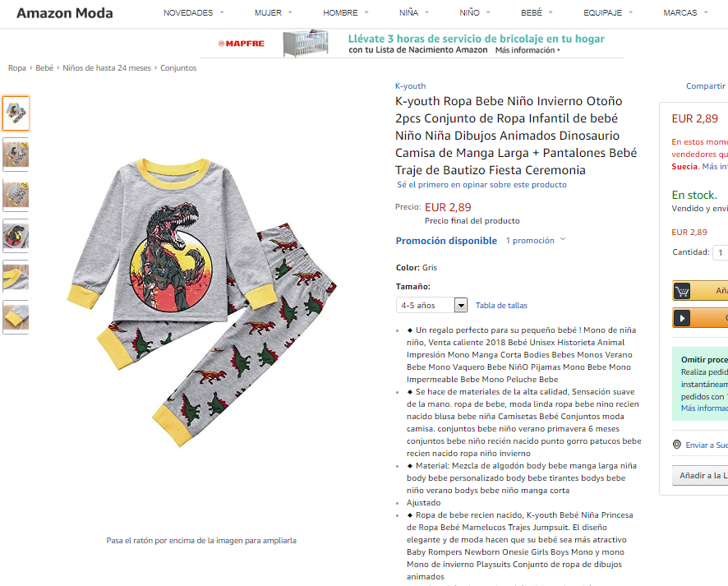Select the second product thumbnail
Viewport: 728px width, 586px height.
pos(16,155)
